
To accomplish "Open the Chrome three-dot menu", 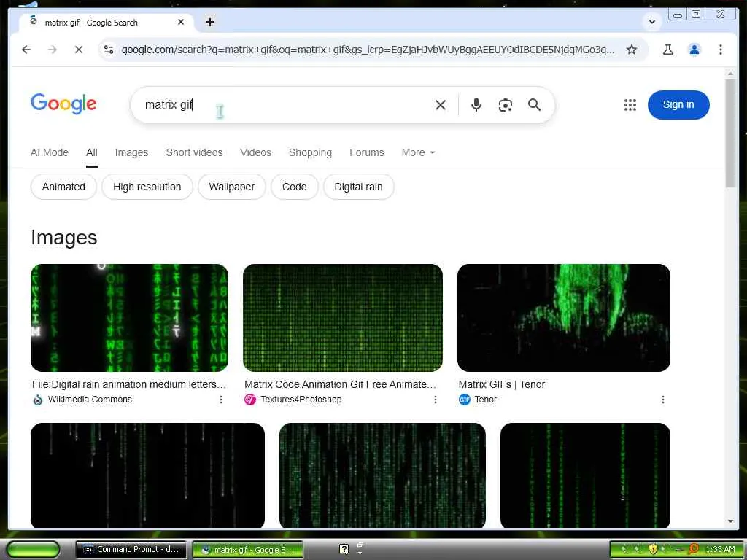I will point(720,50).
